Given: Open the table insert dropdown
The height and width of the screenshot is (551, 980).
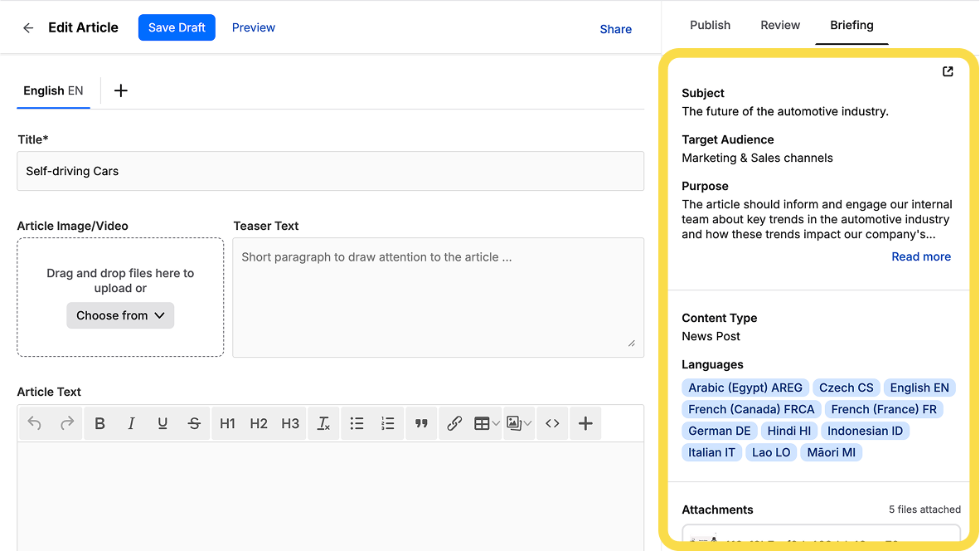Looking at the screenshot, I should point(487,423).
